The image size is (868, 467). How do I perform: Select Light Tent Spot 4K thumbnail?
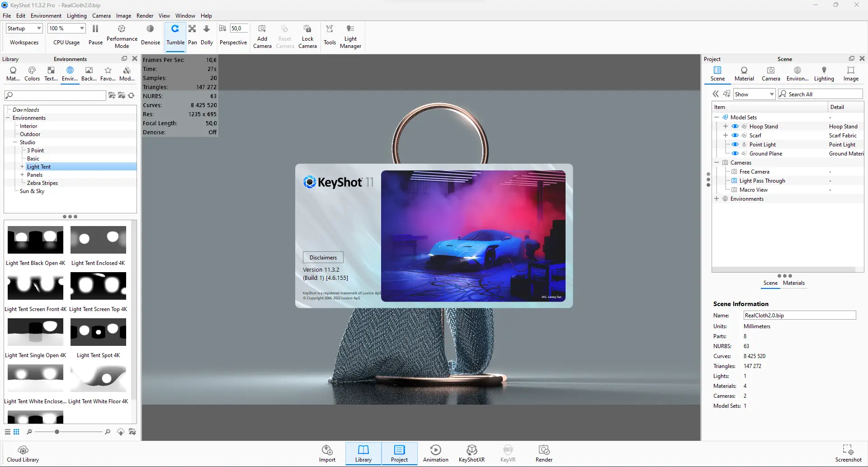tap(98, 332)
